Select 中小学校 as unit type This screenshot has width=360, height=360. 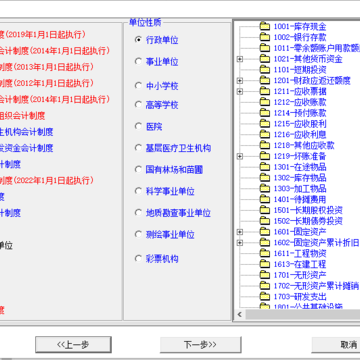[138, 86]
